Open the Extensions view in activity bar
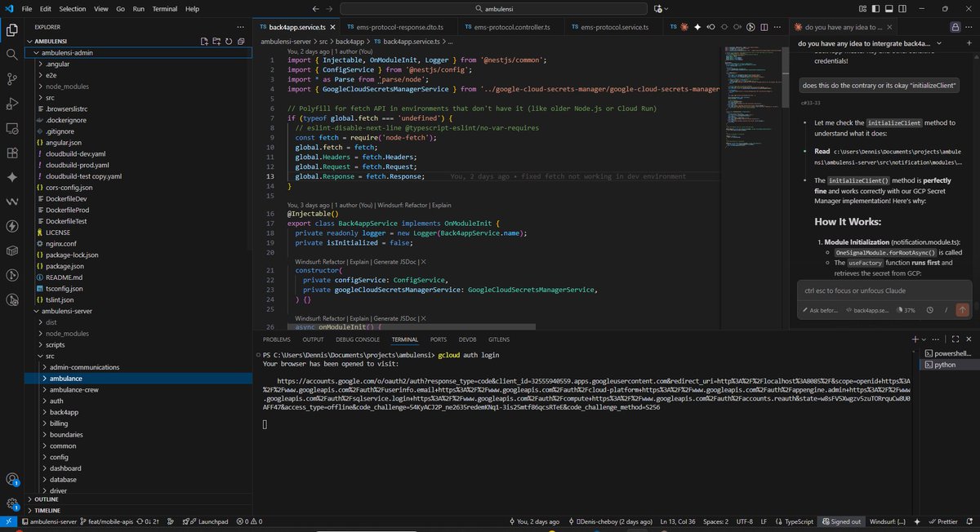The width and height of the screenshot is (980, 532). pos(11,152)
